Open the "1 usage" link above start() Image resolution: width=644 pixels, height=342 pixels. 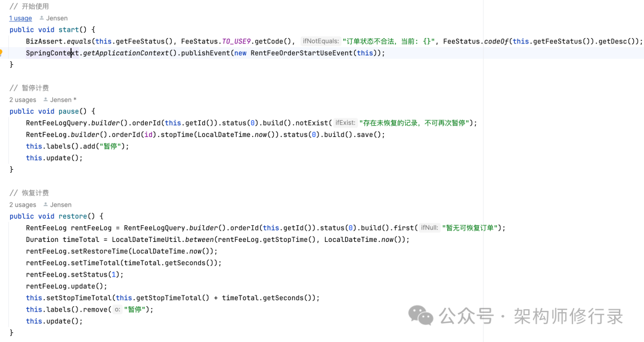(20, 18)
